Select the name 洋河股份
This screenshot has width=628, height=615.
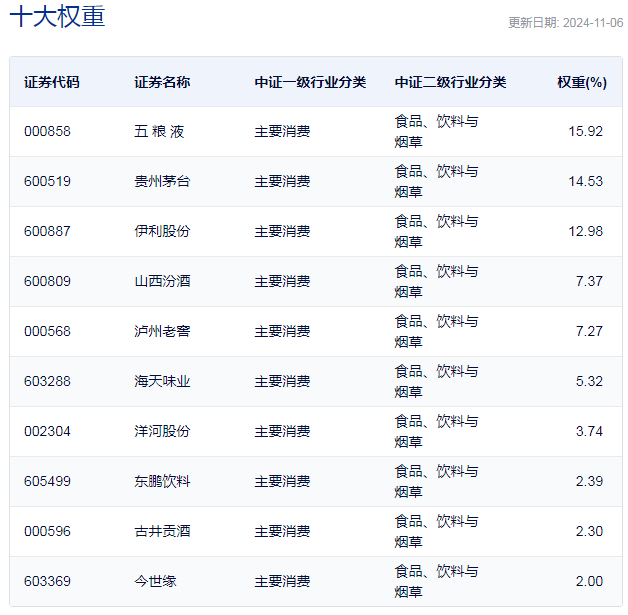tap(162, 432)
